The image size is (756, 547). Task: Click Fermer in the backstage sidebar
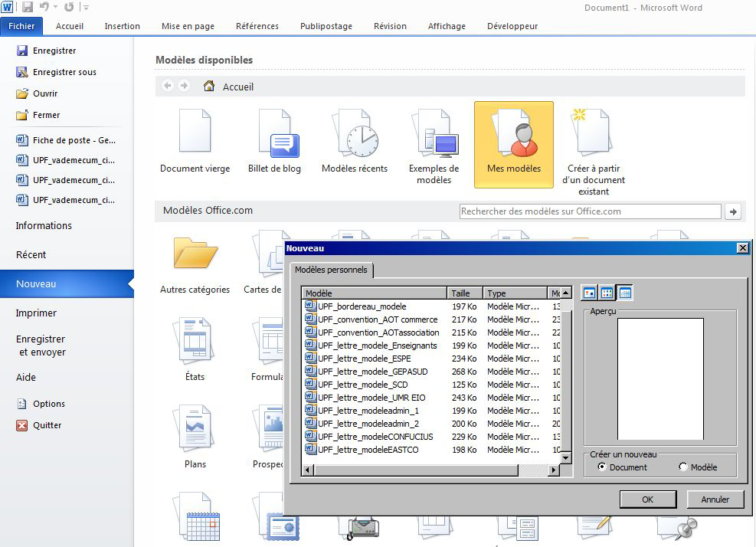38,115
